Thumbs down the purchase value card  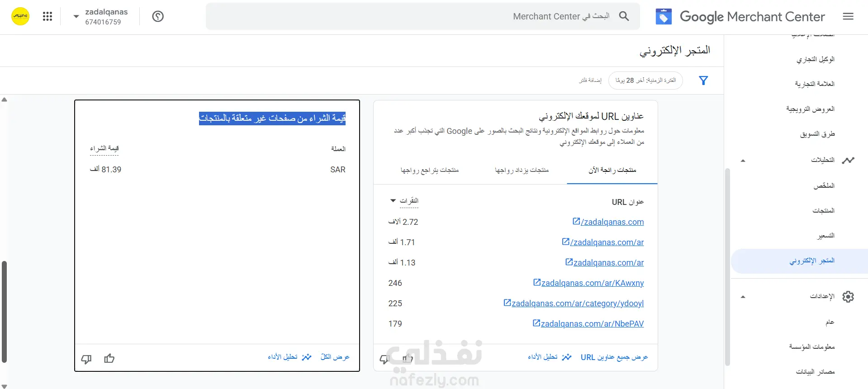click(x=86, y=359)
